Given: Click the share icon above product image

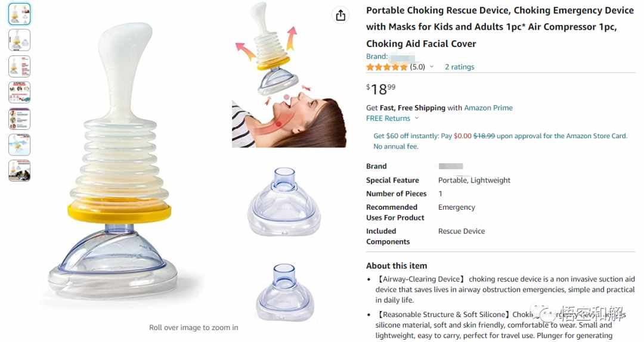Looking at the screenshot, I should tap(340, 15).
